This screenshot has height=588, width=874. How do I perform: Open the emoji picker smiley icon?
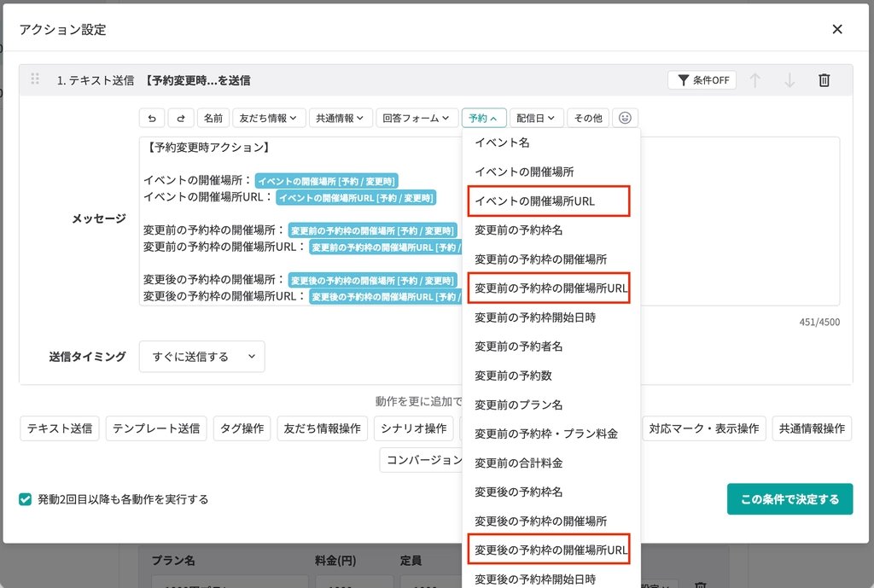pyautogui.click(x=625, y=118)
